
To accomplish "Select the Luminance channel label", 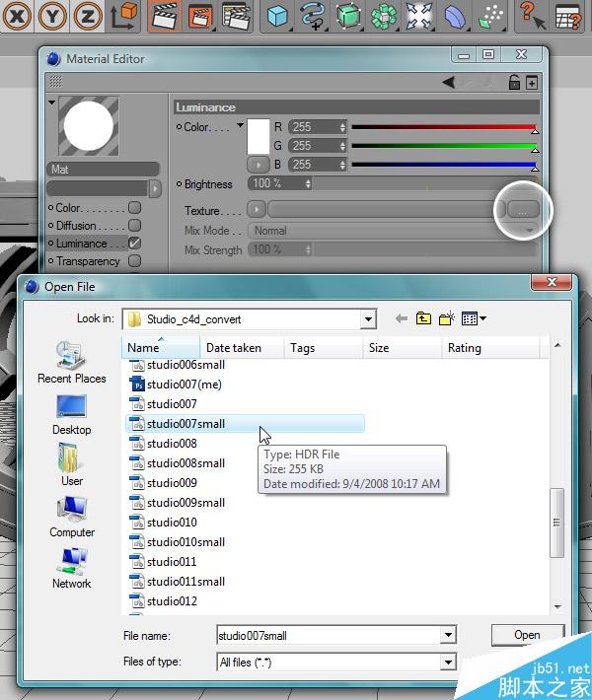I will tap(81, 244).
